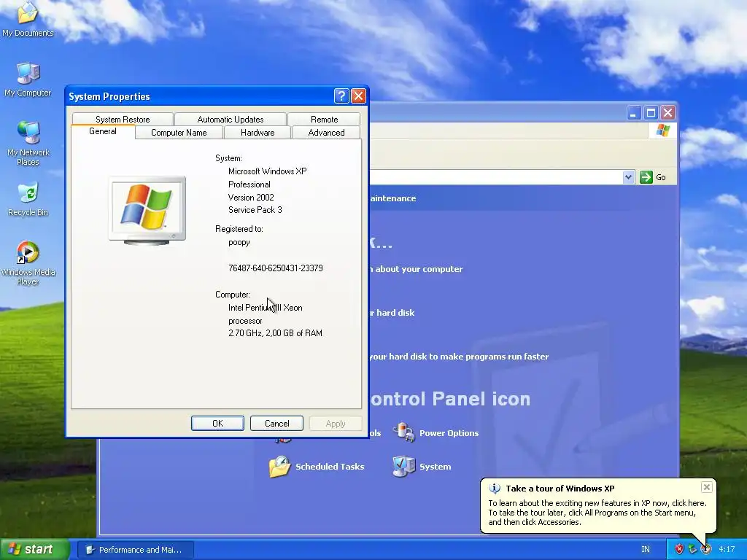
Task: Click the Take a tour balloon text
Action: point(597,513)
